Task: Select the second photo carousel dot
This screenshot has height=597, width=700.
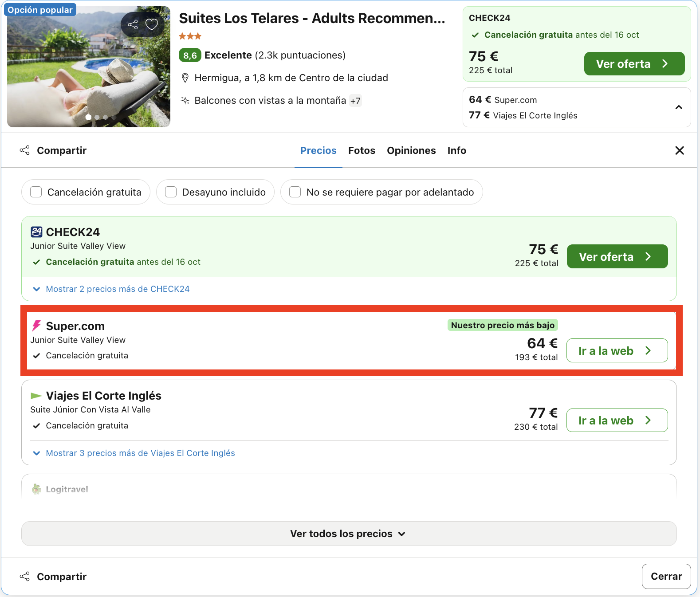Action: click(97, 118)
